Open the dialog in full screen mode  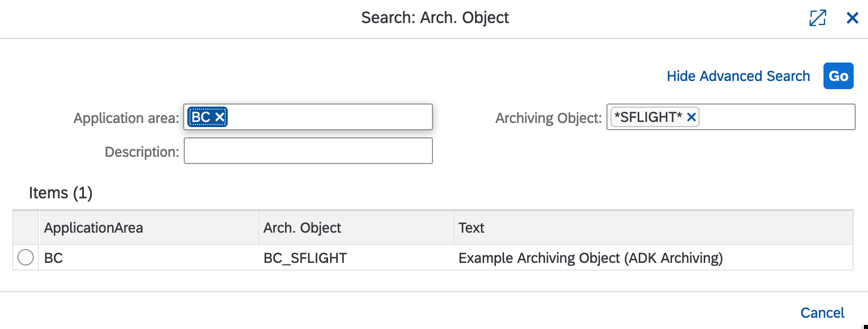click(817, 17)
